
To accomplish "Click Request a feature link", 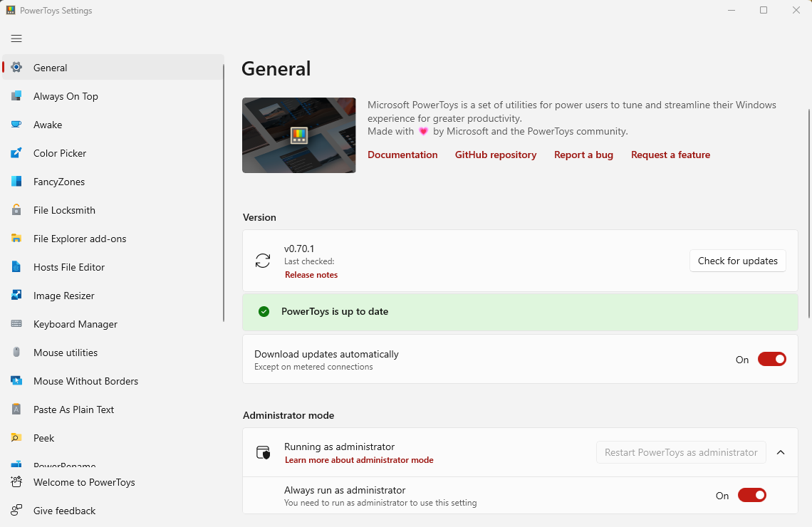I will tap(671, 155).
